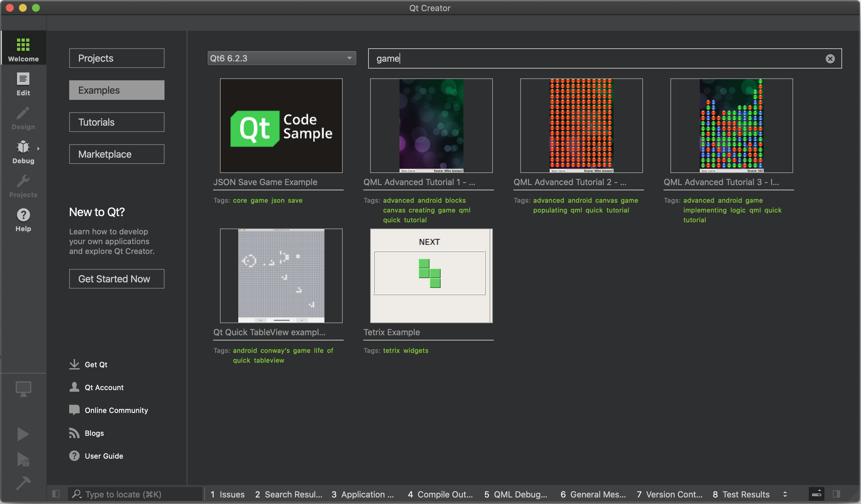Click the locator magnifier icon
This screenshot has width=861, height=504.
77,494
